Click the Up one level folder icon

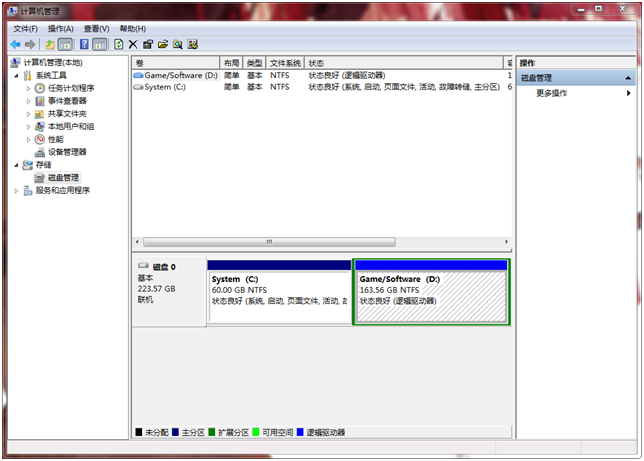pyautogui.click(x=50, y=45)
